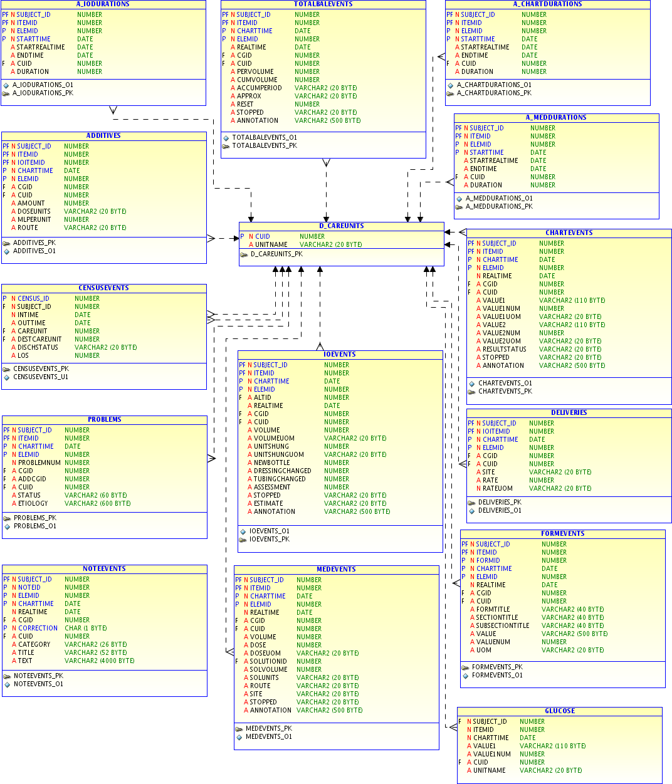
Task: Click the A_MEDDURATIONS_PK key icon
Action: 459,207
